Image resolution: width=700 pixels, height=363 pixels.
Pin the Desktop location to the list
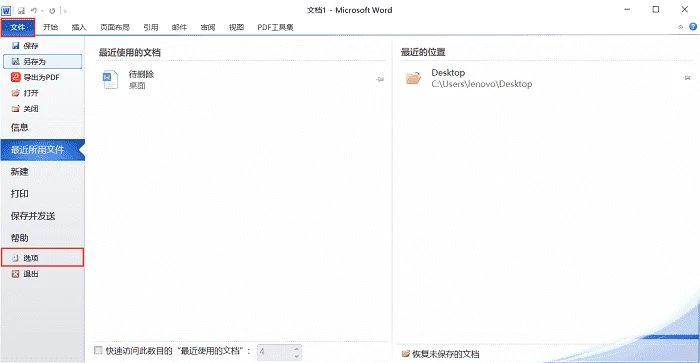click(x=687, y=78)
